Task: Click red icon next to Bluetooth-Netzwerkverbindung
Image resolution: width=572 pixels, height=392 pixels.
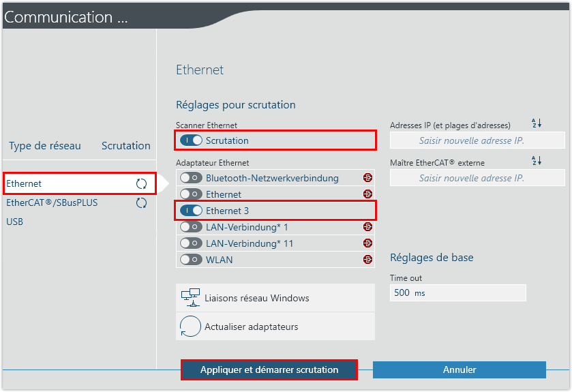Action: point(368,178)
